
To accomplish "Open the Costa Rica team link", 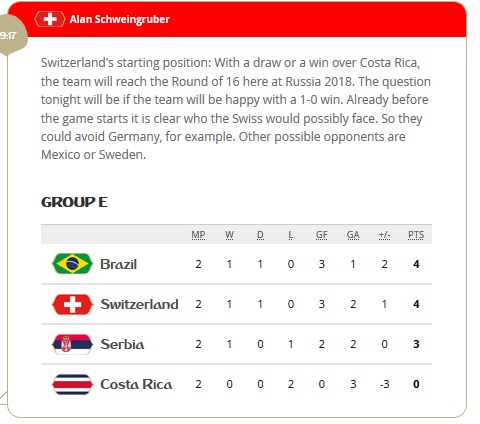I will pyautogui.click(x=136, y=384).
